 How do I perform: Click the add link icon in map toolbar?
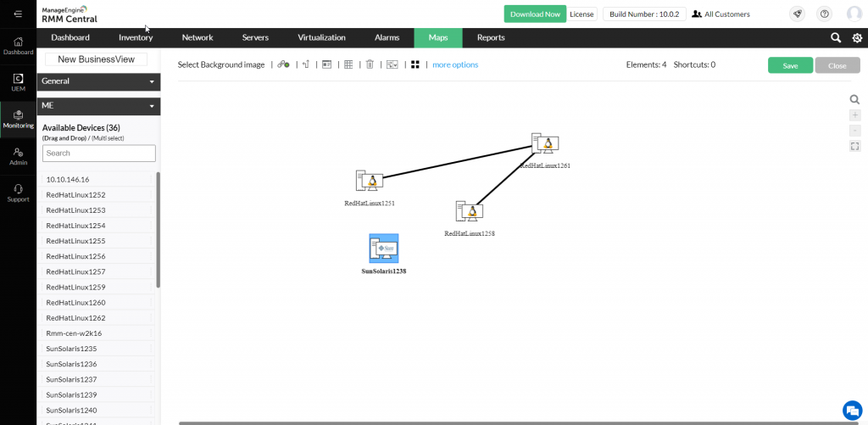click(x=283, y=64)
